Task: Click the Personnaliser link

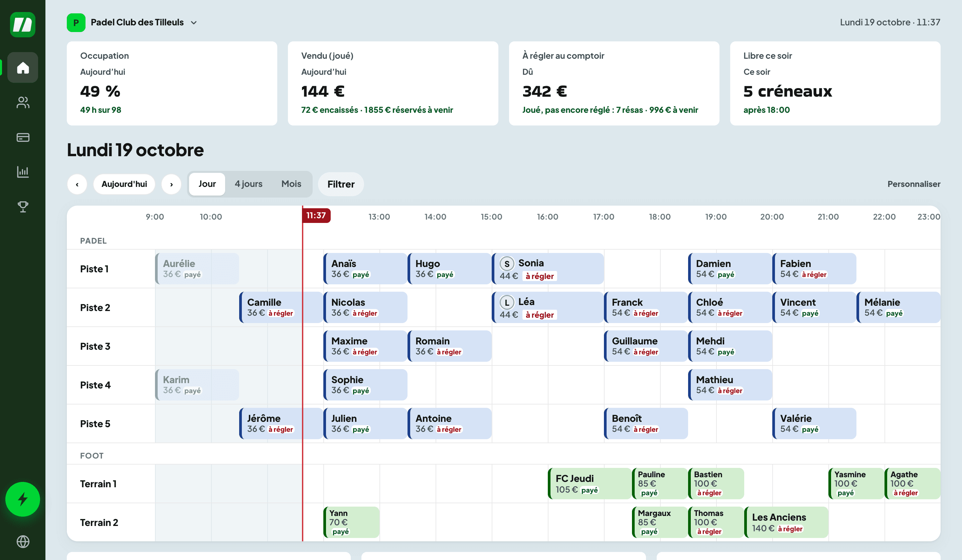Action: pyautogui.click(x=914, y=184)
